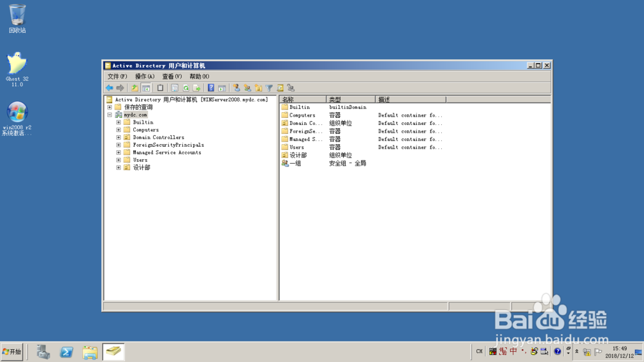
Task: Toggle the action pane toolbar icon
Action: click(x=222, y=88)
